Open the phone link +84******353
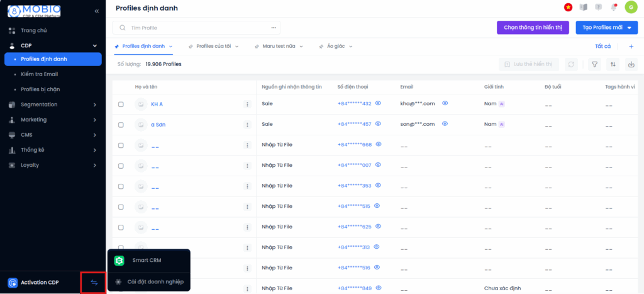Viewport: 644px width, 294px height. pos(355,186)
